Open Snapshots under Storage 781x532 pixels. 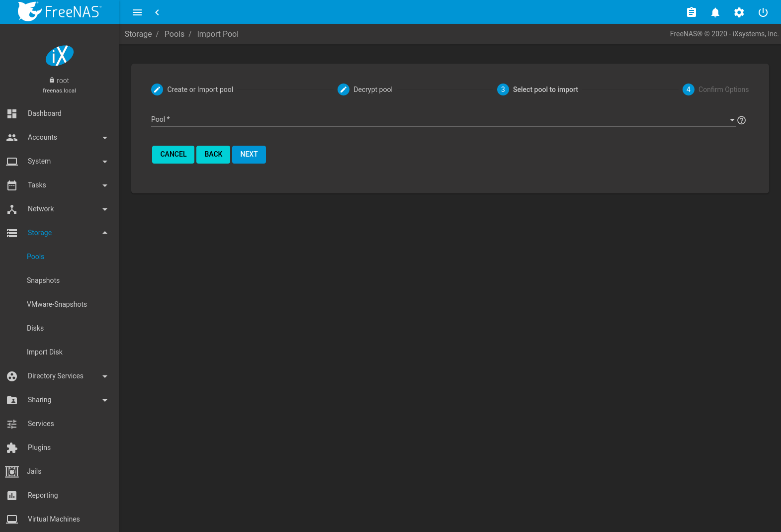(43, 280)
